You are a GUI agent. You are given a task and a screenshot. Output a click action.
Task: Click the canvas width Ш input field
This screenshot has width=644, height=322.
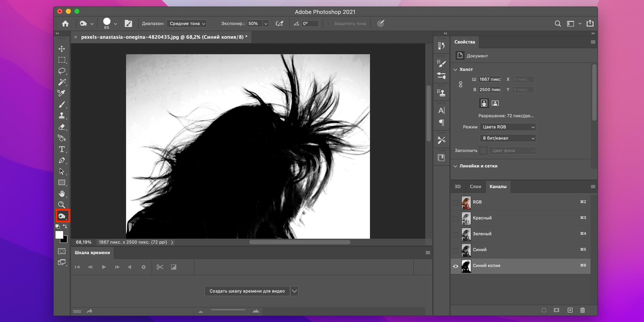(489, 79)
